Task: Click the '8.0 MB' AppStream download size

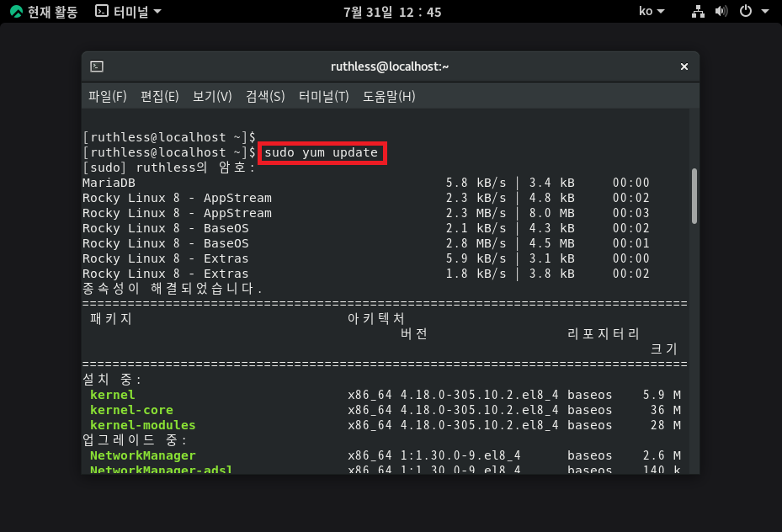Action: coord(552,214)
